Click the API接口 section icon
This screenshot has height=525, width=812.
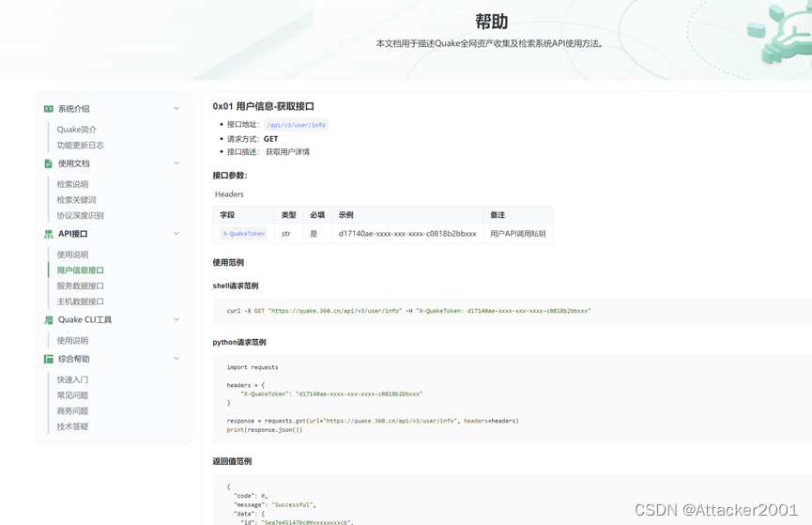49,234
